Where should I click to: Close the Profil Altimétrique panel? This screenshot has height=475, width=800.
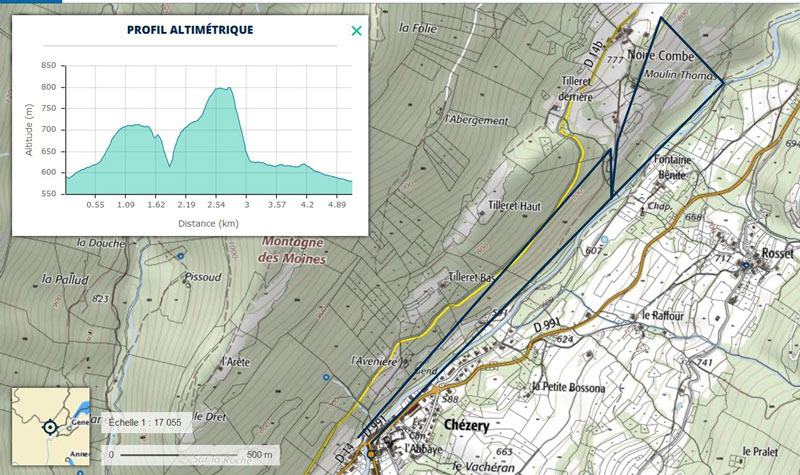(x=356, y=31)
